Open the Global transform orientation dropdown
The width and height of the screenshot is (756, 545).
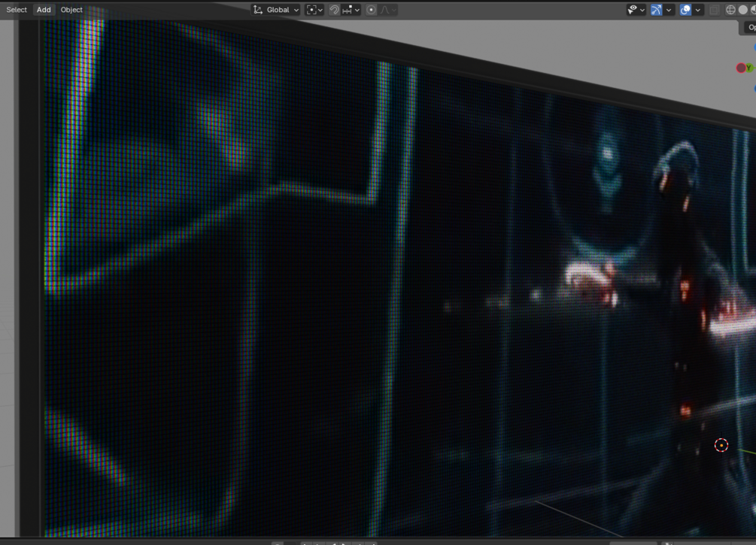click(276, 10)
